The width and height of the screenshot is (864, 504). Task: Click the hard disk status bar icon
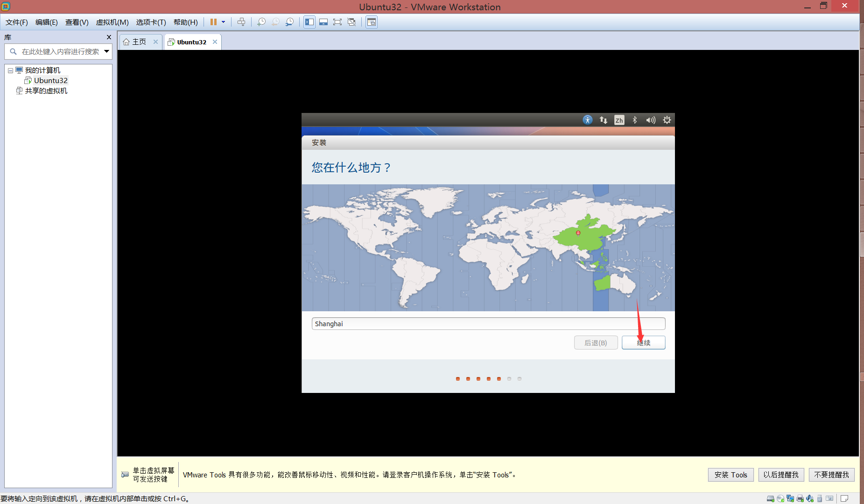[771, 498]
